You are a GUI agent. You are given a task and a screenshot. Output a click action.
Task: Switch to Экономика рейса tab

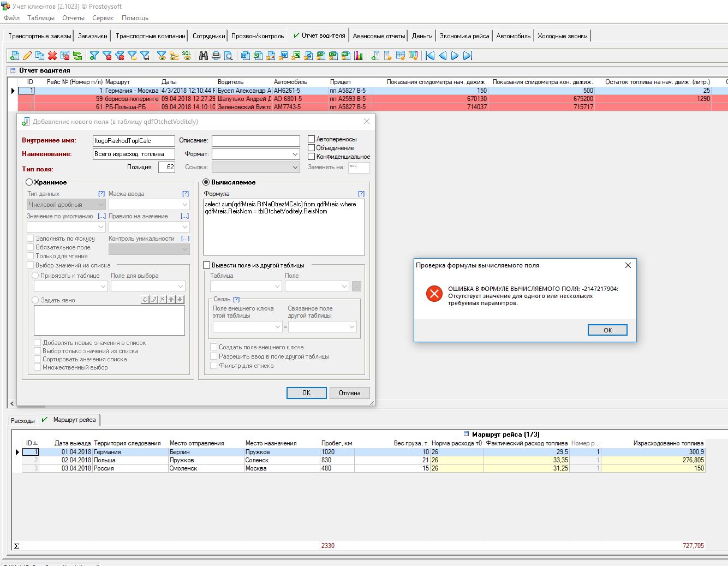(464, 36)
